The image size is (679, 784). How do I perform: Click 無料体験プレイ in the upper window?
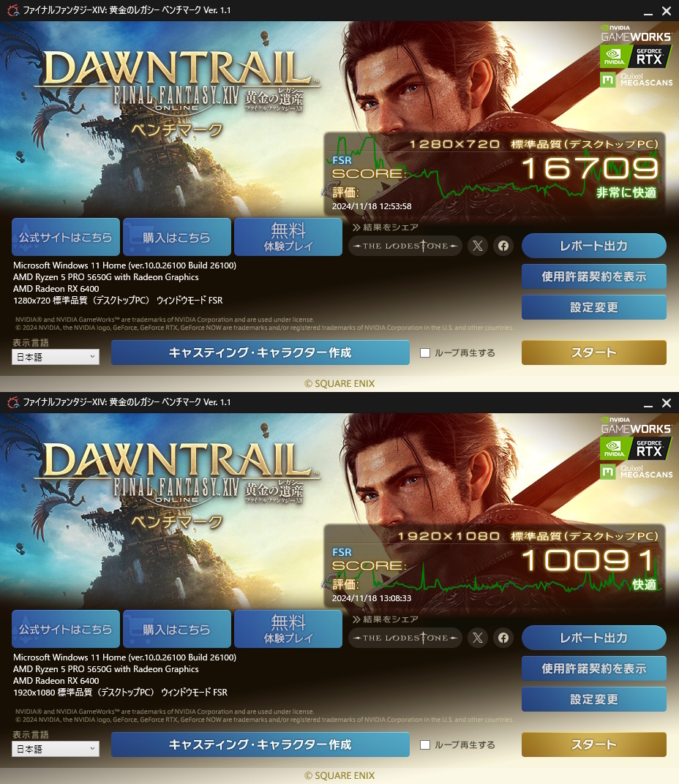point(288,237)
